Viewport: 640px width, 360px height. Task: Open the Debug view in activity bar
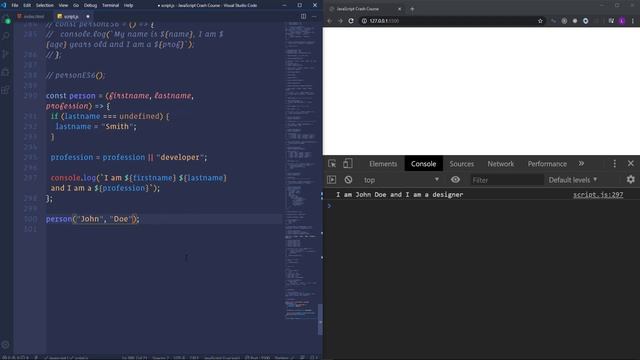pos(6,72)
